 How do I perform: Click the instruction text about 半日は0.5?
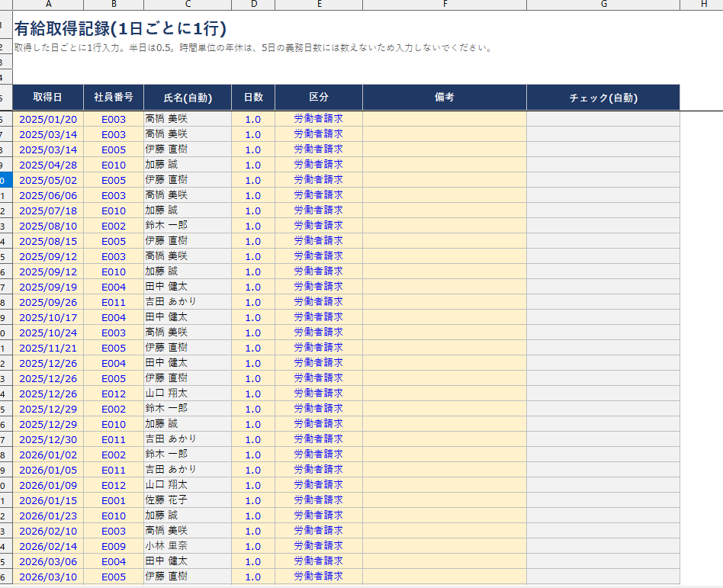click(x=253, y=47)
